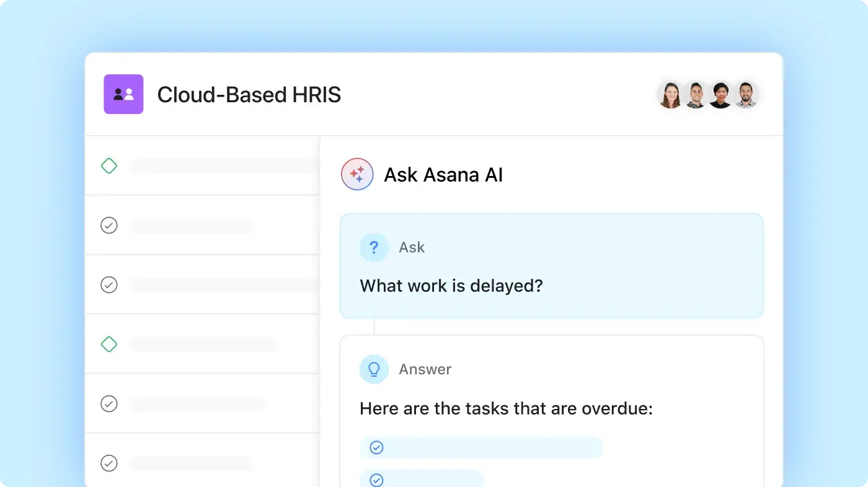Click the purple Cloud-Based HRIS project icon
Image resolution: width=868 pixels, height=487 pixels.
[123, 94]
